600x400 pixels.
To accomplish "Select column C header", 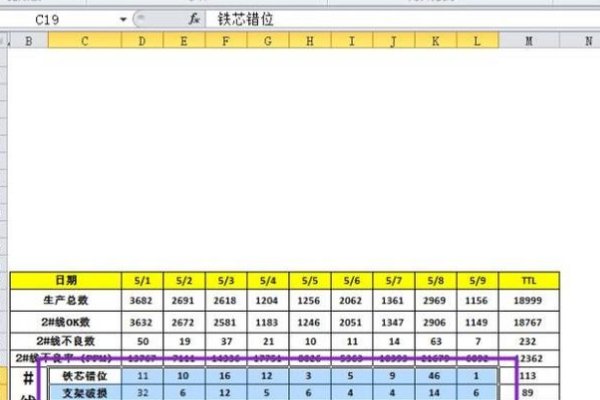I will tap(85, 41).
